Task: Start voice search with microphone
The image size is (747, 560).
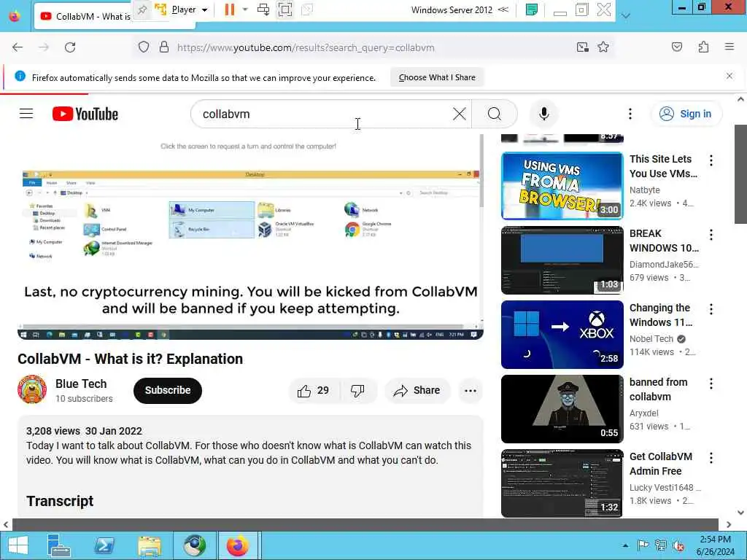Action: point(543,114)
